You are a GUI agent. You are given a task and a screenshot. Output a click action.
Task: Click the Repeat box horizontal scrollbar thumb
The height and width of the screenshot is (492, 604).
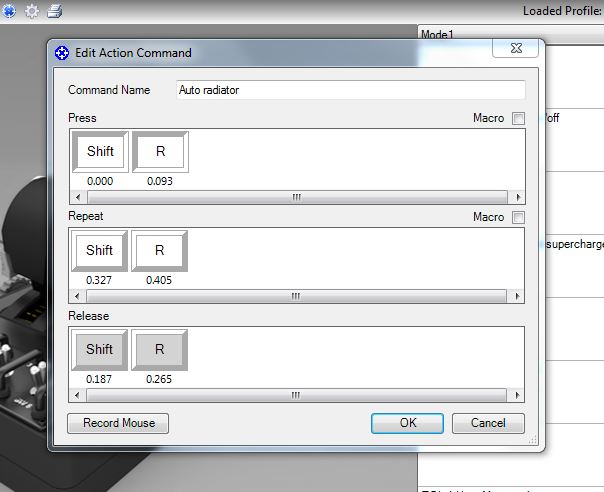(296, 296)
